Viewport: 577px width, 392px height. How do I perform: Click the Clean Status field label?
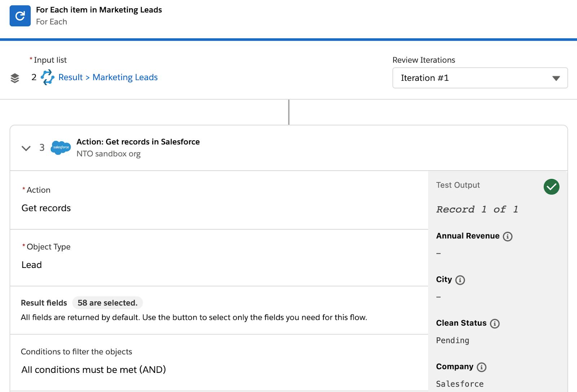(x=461, y=323)
